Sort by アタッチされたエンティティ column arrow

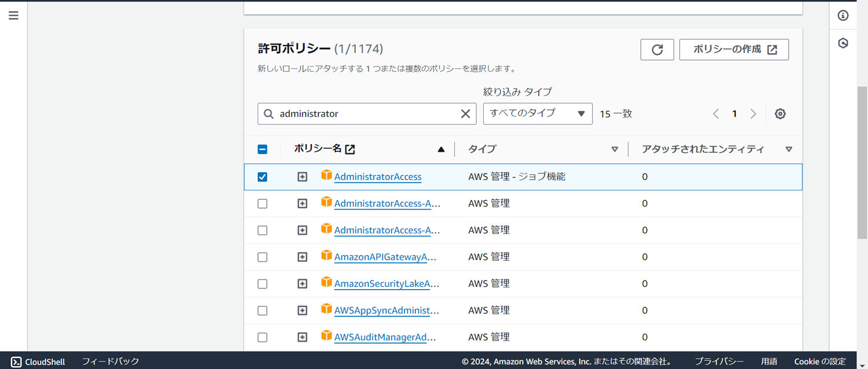pyautogui.click(x=789, y=149)
